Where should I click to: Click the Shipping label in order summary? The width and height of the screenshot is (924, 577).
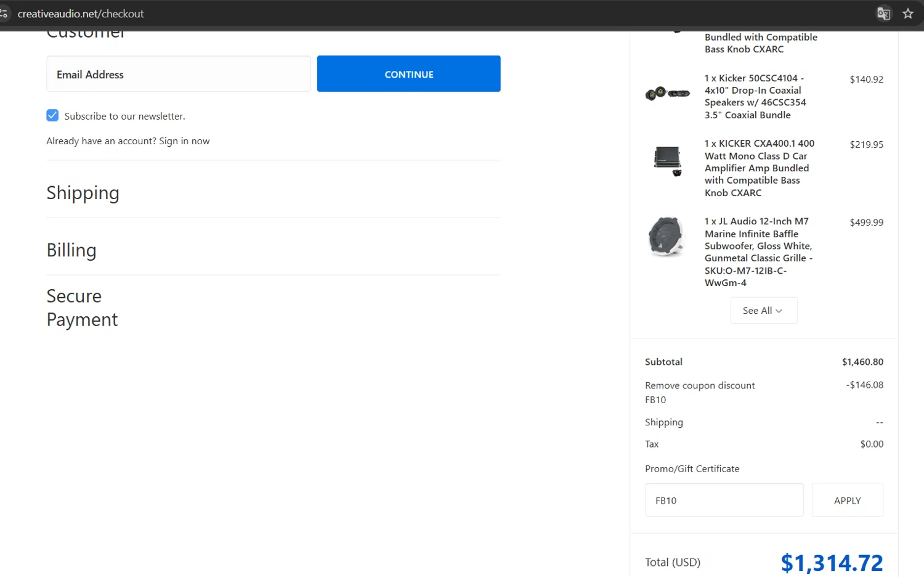coord(663,422)
